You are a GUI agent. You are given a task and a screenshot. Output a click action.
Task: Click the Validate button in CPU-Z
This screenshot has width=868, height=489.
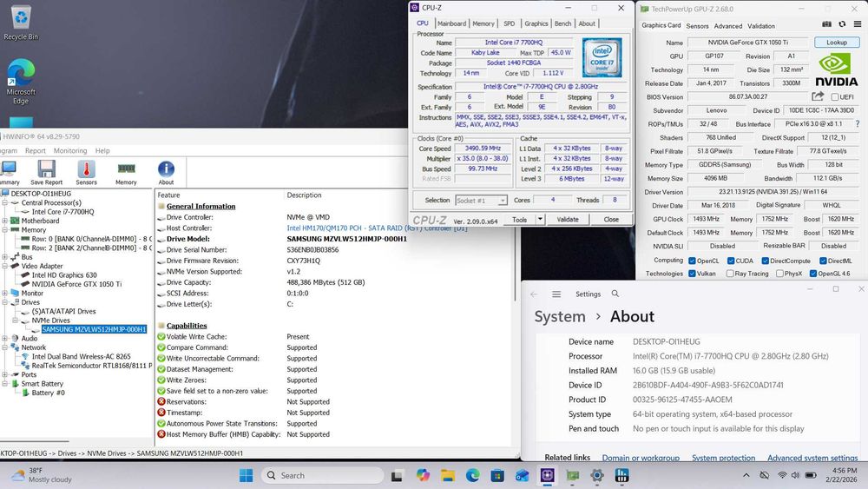coord(568,219)
